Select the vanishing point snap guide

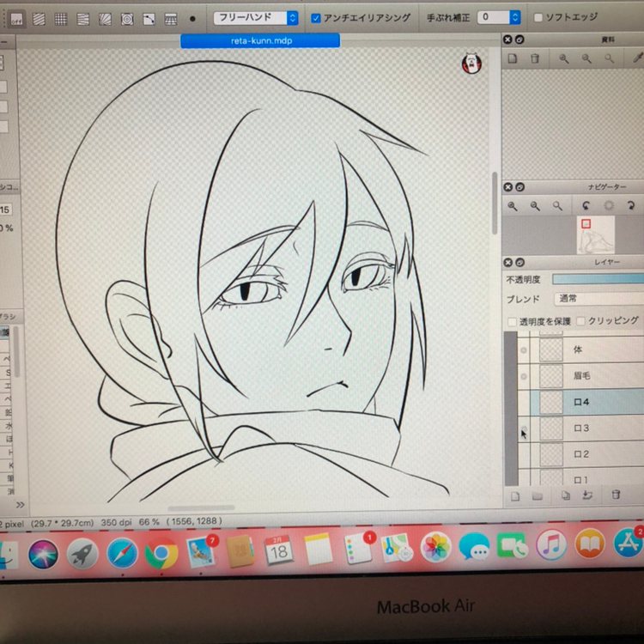click(x=83, y=19)
